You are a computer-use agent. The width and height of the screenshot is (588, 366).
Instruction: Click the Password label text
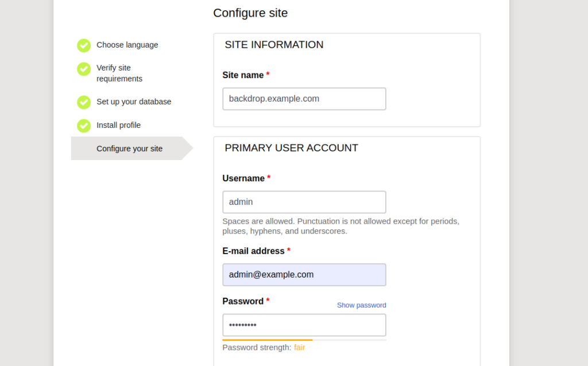[x=243, y=301]
